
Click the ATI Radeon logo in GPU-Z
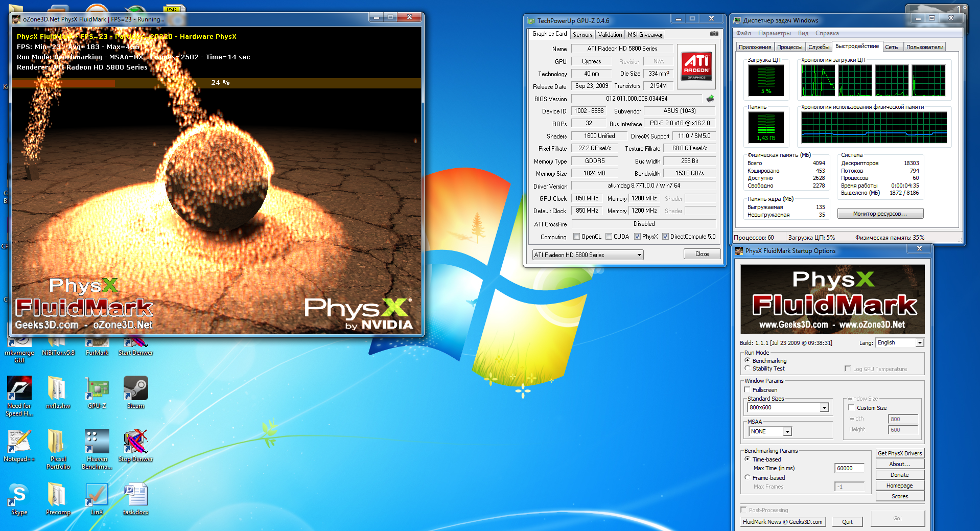[x=696, y=66]
